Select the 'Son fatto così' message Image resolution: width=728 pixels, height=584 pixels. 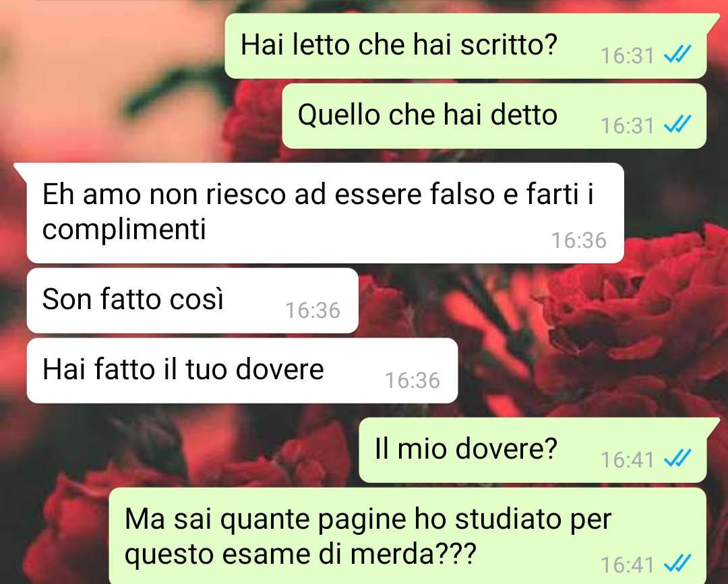tap(193, 300)
